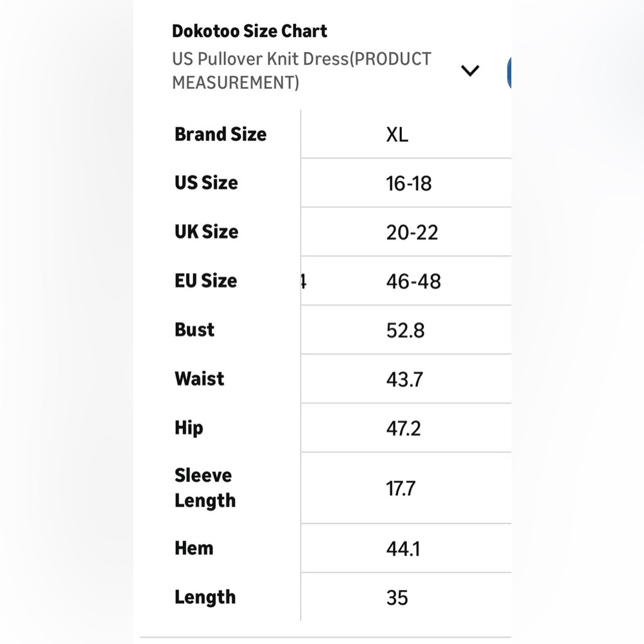Select the EU Size value 46-48
This screenshot has height=644, width=644.
coord(413,281)
